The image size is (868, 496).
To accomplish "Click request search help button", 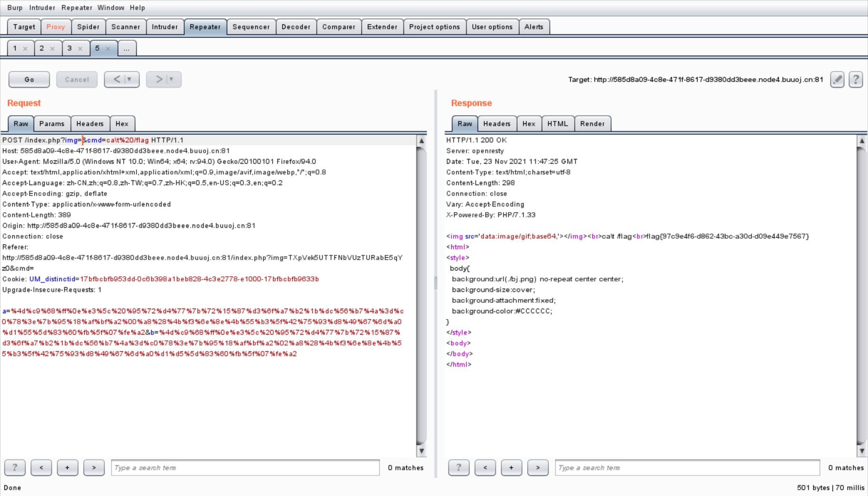I will coord(15,468).
